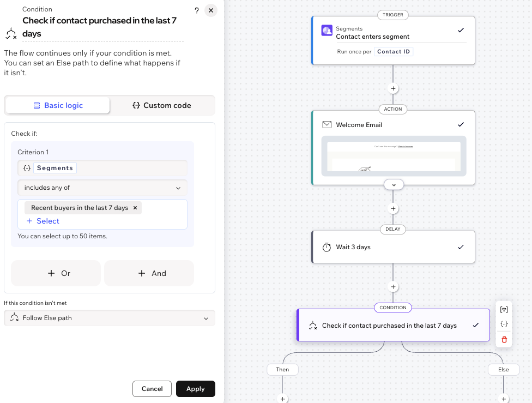Click the rename step icon in floating toolbar

(x=504, y=310)
